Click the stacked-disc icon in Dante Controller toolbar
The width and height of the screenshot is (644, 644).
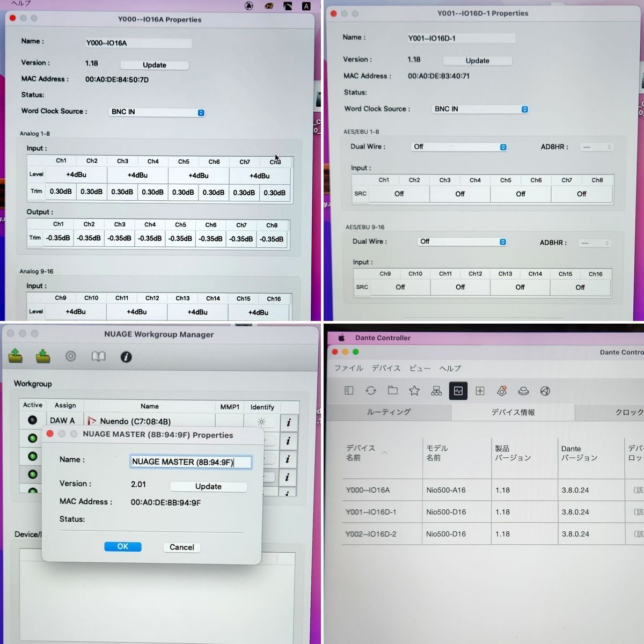[523, 391]
